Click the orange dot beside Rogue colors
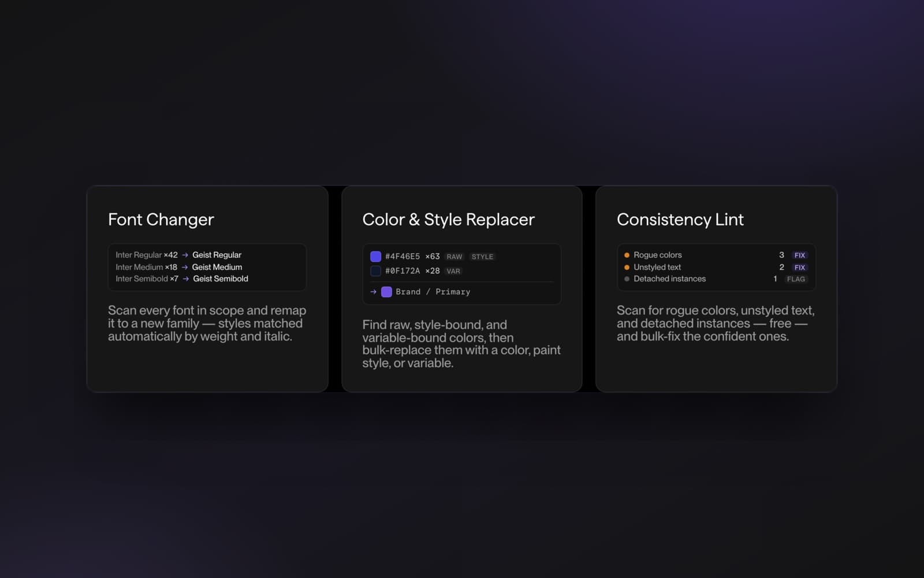Viewport: 924px width, 578px height. (627, 255)
